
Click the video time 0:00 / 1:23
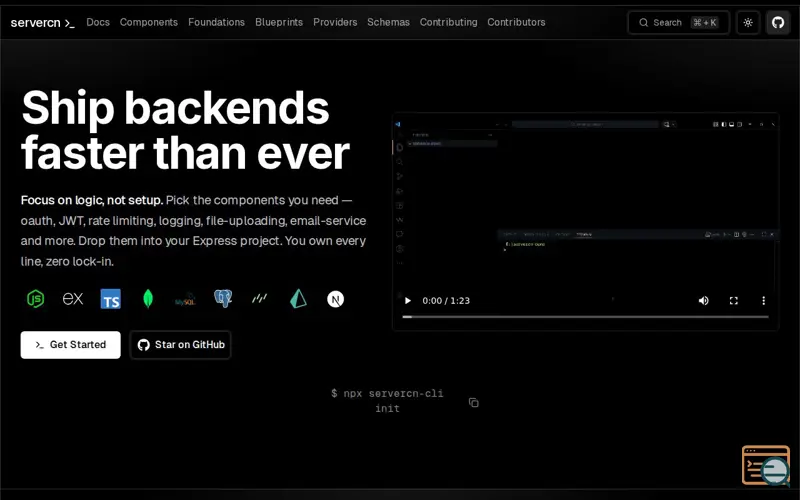pos(446,301)
